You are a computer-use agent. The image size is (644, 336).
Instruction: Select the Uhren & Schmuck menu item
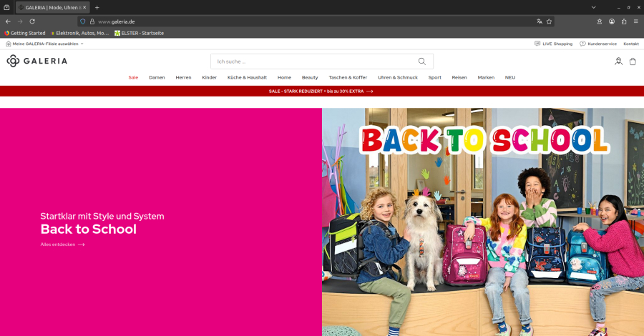click(x=397, y=77)
